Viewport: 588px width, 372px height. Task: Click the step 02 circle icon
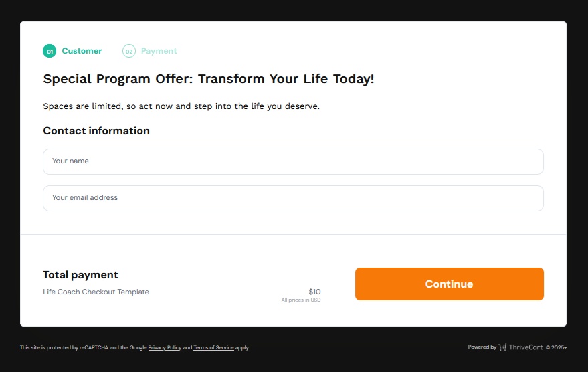coord(129,51)
